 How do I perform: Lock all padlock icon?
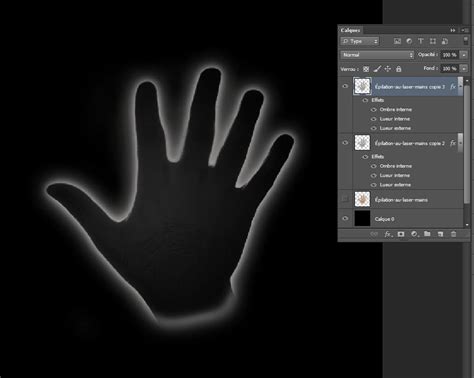[398, 69]
